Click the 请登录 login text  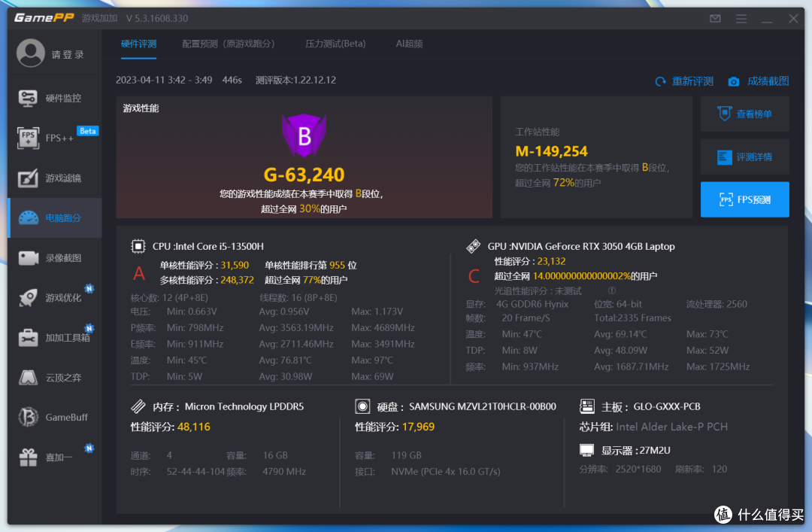pos(68,54)
